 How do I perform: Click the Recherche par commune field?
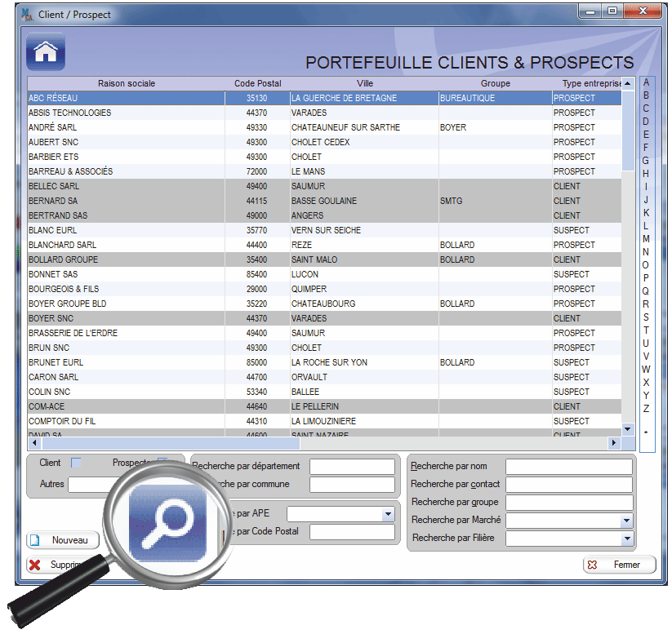[x=352, y=485]
